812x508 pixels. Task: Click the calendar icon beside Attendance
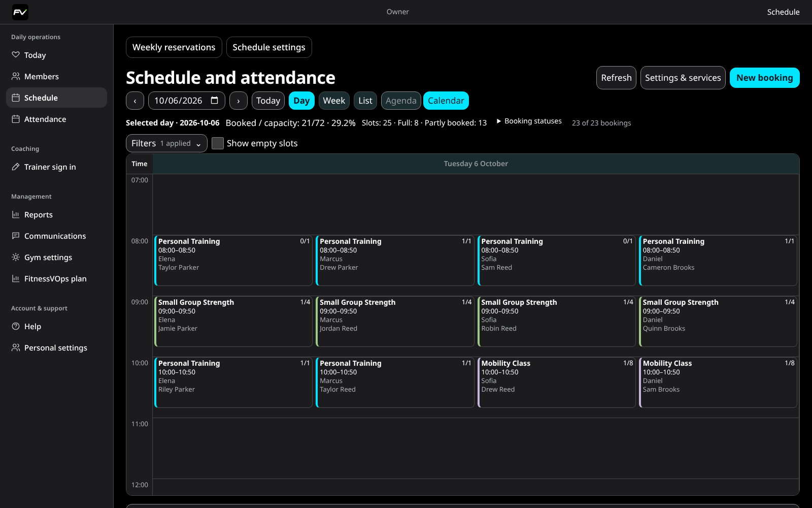(16, 119)
